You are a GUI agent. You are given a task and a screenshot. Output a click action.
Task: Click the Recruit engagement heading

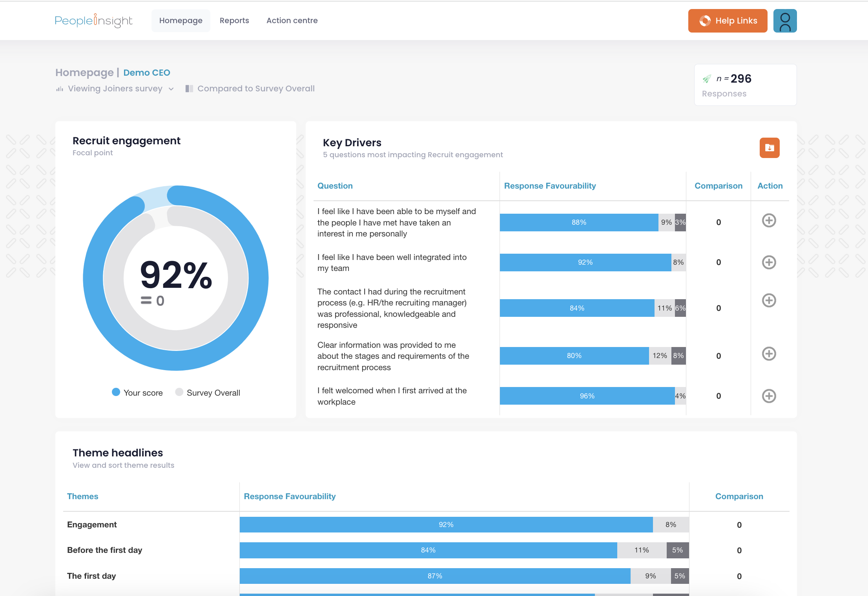click(126, 141)
